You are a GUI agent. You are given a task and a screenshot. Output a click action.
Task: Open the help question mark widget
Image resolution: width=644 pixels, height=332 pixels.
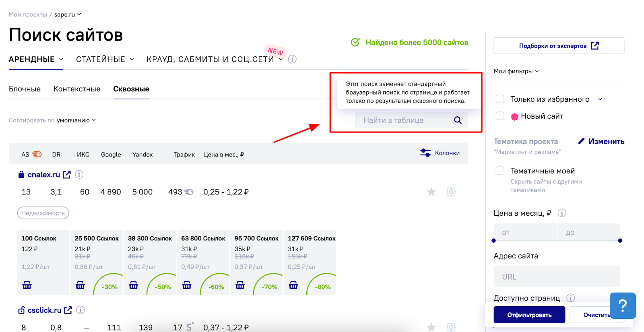[622, 306]
